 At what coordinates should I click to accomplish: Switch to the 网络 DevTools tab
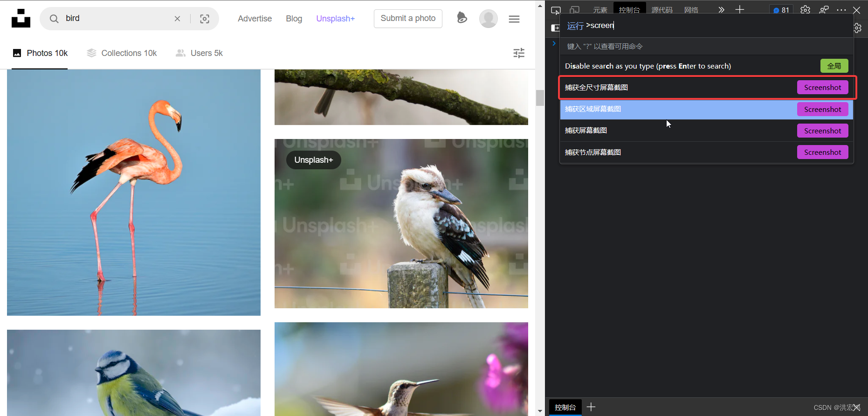(x=691, y=10)
